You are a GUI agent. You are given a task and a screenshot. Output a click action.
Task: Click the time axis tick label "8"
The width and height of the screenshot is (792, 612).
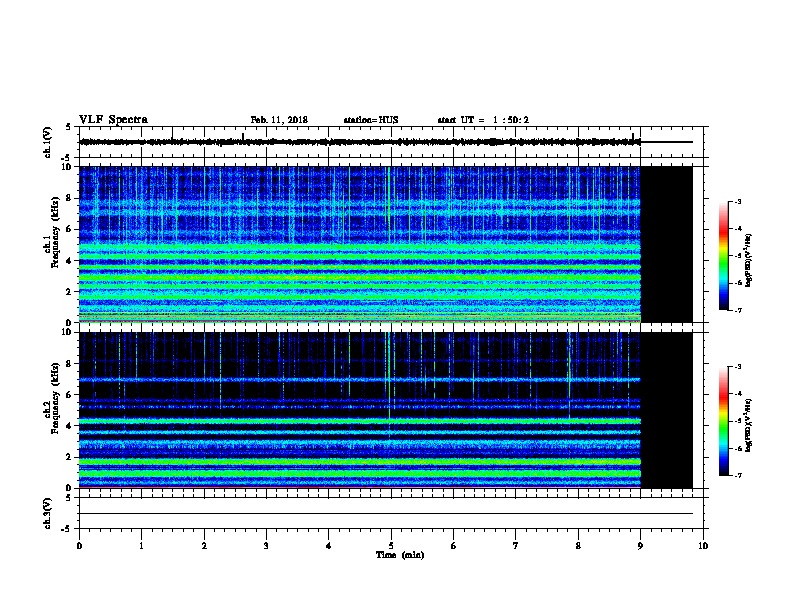coord(578,545)
